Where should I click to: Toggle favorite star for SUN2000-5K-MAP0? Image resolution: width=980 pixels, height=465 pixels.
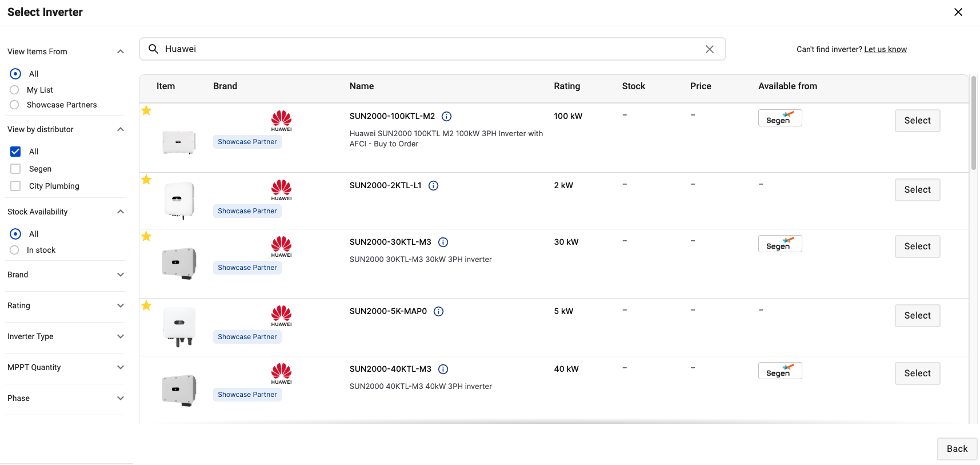tap(146, 305)
